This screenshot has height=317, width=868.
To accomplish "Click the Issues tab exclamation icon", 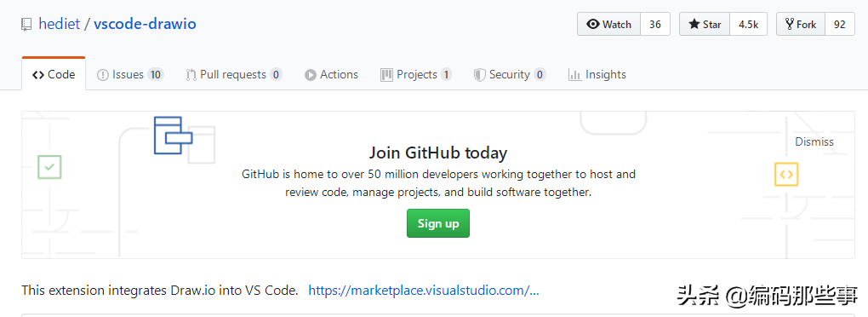I will pos(102,75).
